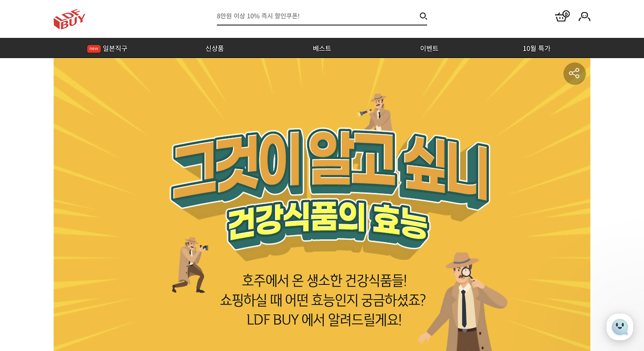Select the 10월 특가 menu
The width and height of the screenshot is (644, 351).
536,48
